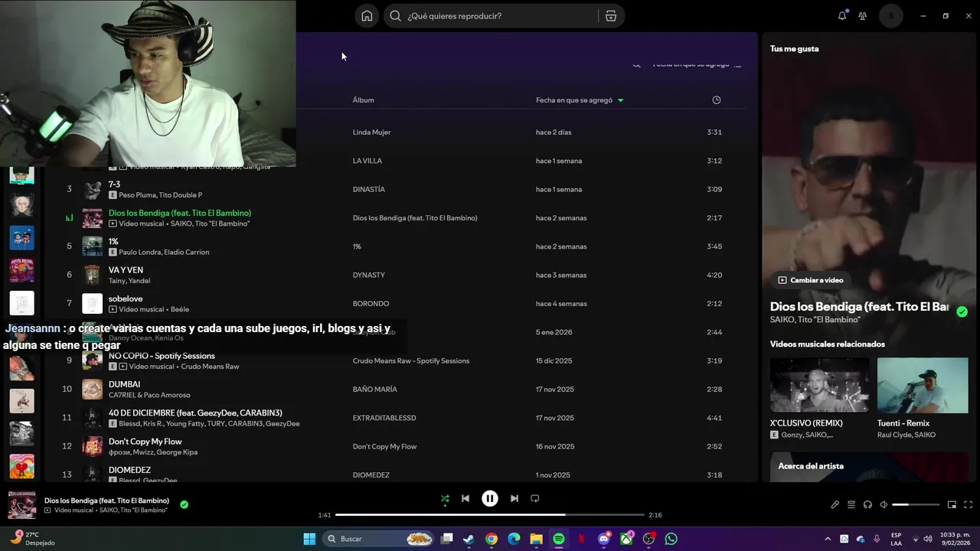Screen dimensions: 980x551
Task: Open the miniplayer icon
Action: click(952, 505)
